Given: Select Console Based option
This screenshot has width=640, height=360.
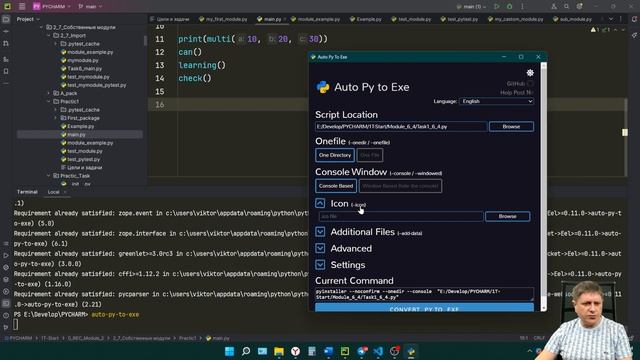Looking at the screenshot, I should 336,186.
